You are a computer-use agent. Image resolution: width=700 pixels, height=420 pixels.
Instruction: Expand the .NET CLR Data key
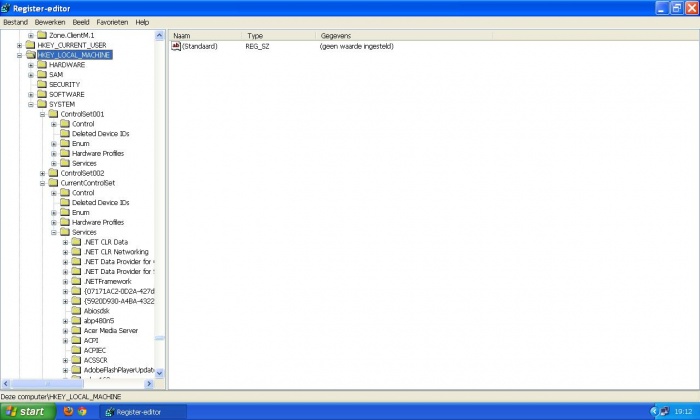click(66, 242)
